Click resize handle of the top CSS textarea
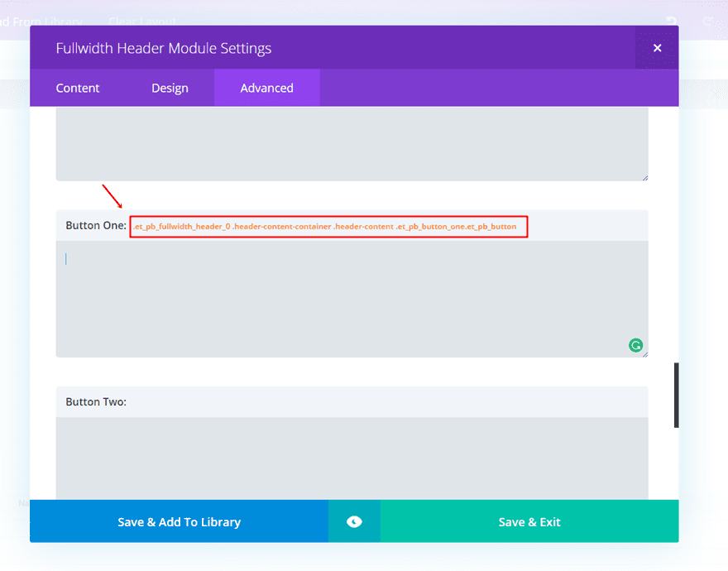The image size is (728, 571). (645, 178)
